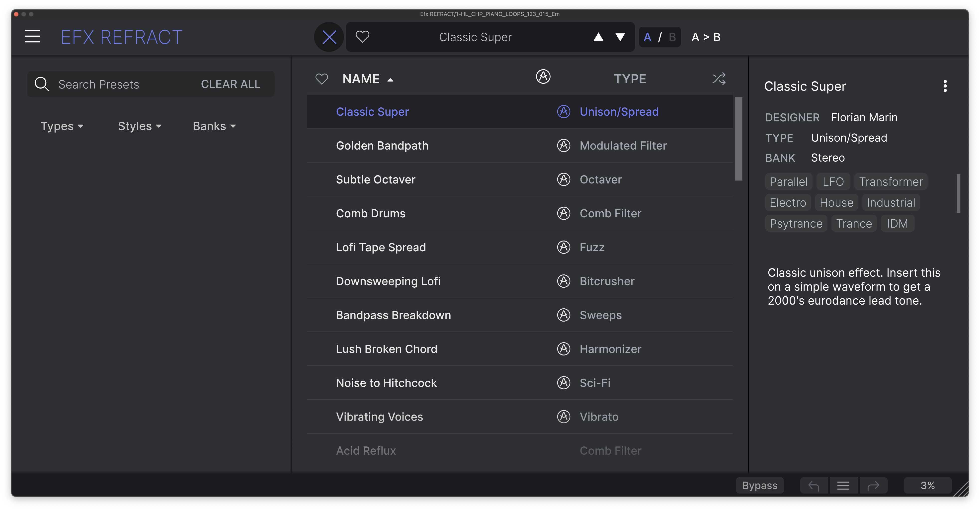Select the Lush Broken Chord preset
Image resolution: width=980 pixels, height=510 pixels.
(387, 349)
